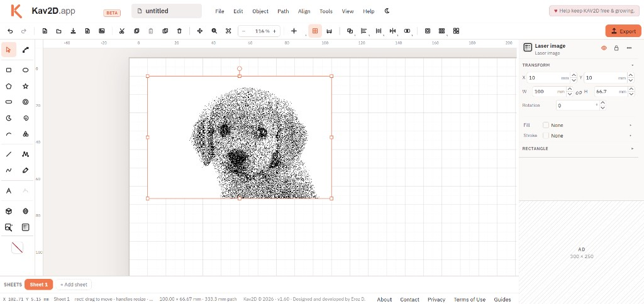This screenshot has height=304, width=644.
Task: Pick the arc drawing tool
Action: click(9, 134)
